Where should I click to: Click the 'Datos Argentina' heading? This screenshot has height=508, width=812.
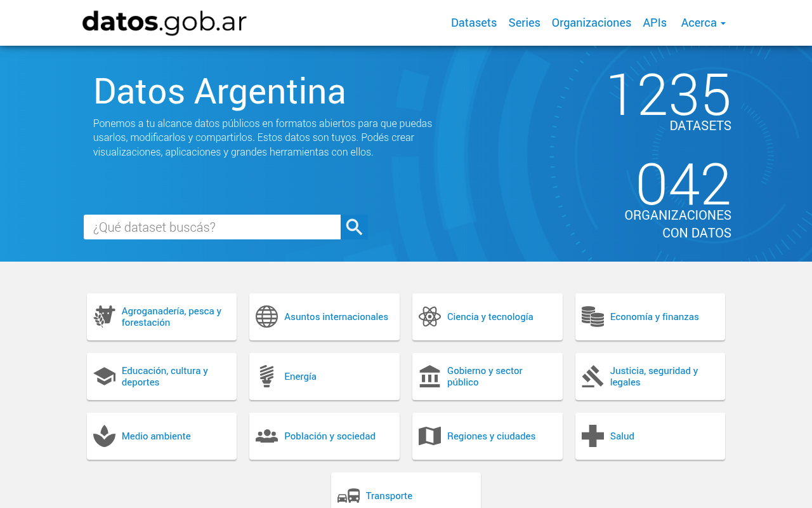(219, 91)
